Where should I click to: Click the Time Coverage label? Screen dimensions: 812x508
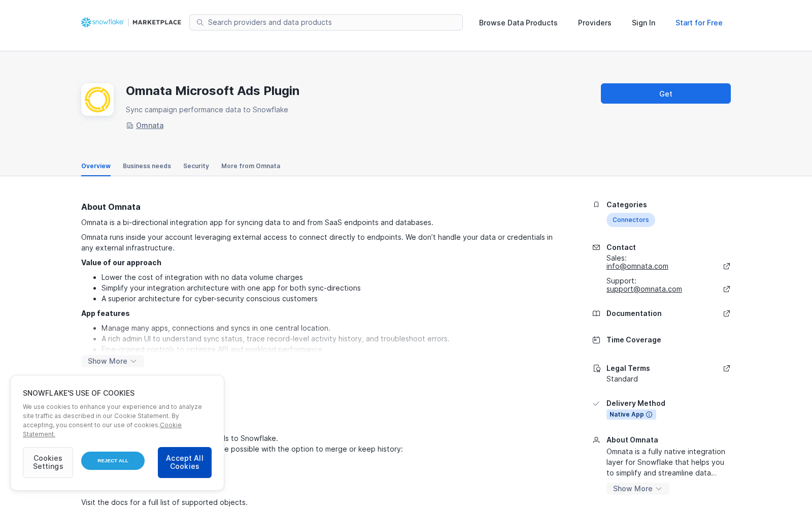[634, 340]
